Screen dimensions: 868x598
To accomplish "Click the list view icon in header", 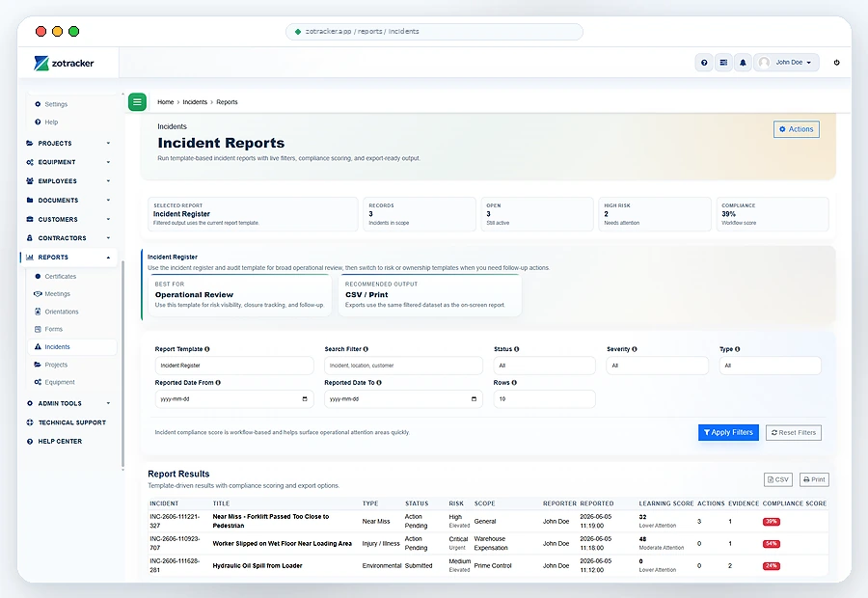I will pyautogui.click(x=723, y=63).
